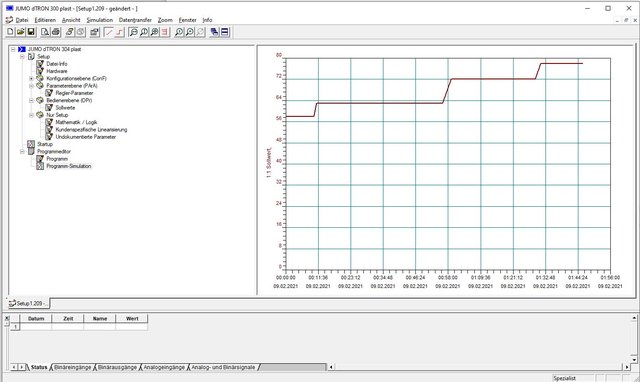This screenshot has height=382, width=640.
Task: Click the printer icon in the toolbar
Action: (56, 32)
